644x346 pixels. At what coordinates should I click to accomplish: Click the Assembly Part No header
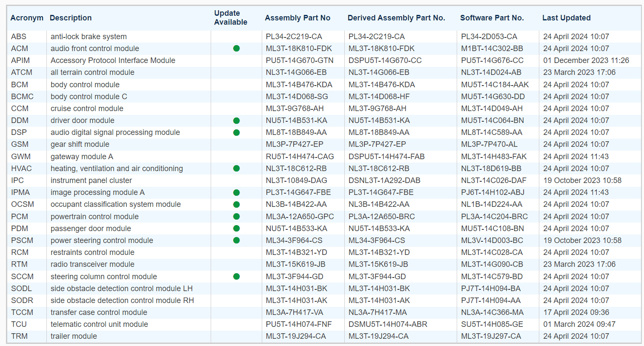point(298,18)
